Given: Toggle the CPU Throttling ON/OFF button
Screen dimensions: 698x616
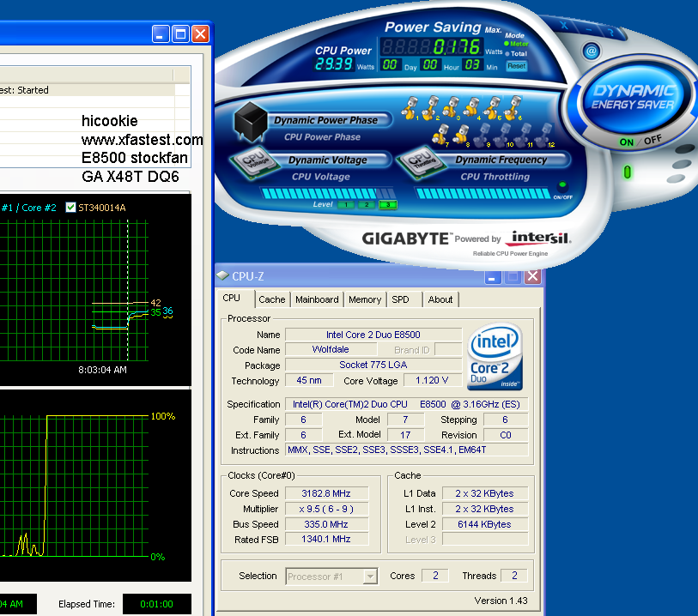Looking at the screenshot, I should coord(562,186).
